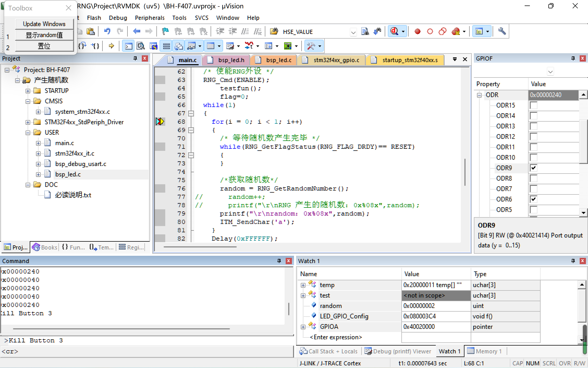Expand the STARTUP folder in project tree
Viewport: 588px width, 368px height.
[28, 91]
